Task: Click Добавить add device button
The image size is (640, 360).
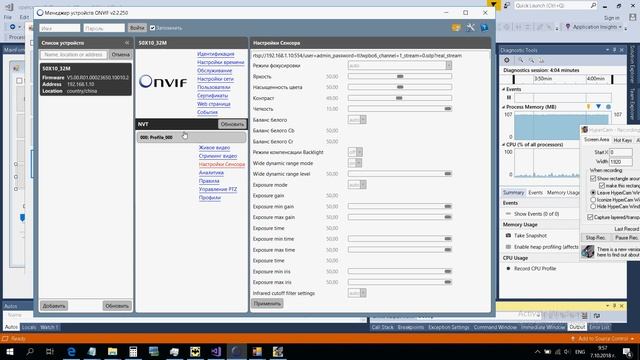Action: (54, 306)
